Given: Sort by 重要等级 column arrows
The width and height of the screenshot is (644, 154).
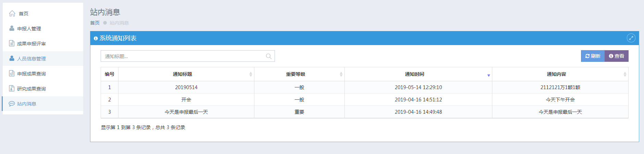Looking at the screenshot, I should (x=341, y=74).
